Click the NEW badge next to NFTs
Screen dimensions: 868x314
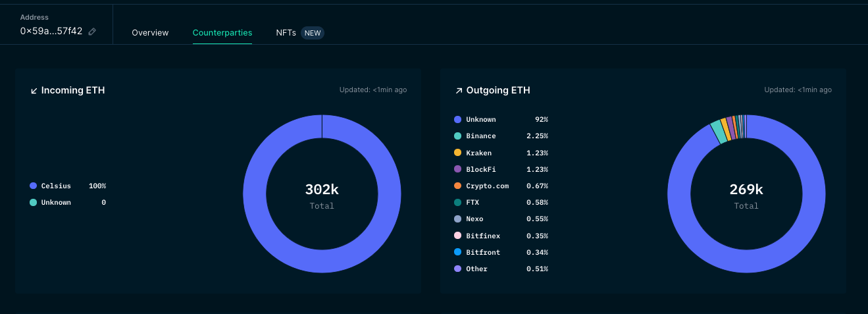coord(313,32)
